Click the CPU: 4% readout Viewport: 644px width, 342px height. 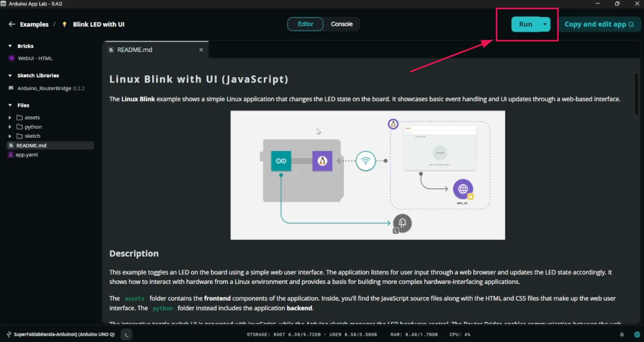(x=460, y=335)
